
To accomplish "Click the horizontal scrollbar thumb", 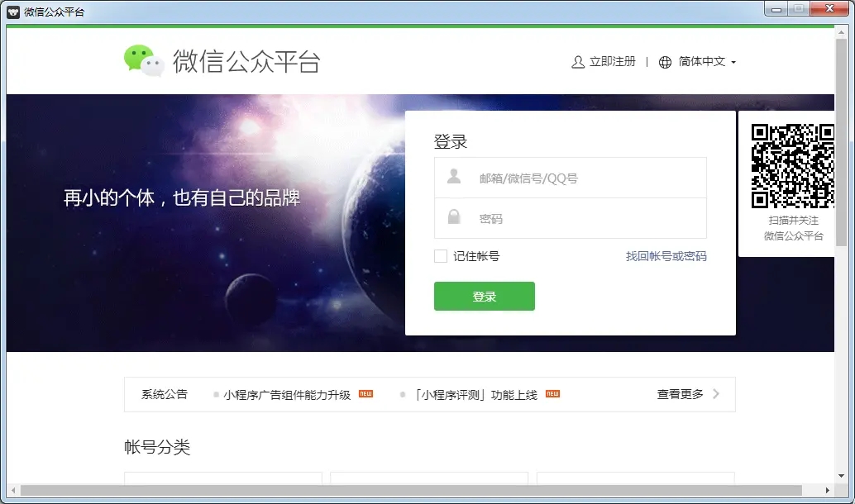I will point(411,491).
